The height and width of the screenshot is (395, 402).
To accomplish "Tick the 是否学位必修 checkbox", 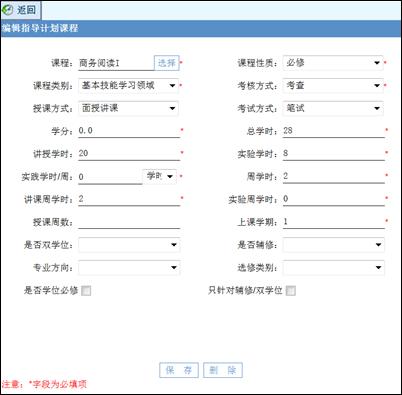I will 86,291.
